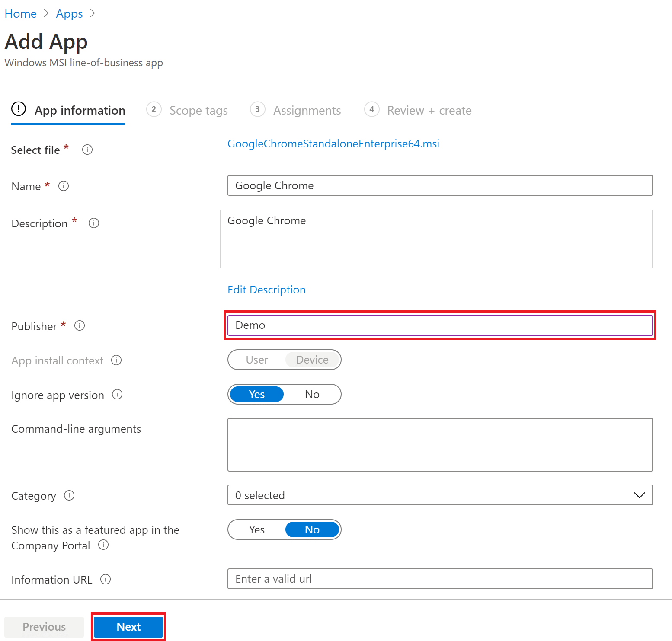
Task: Click the featured app info icon
Action: tap(103, 545)
